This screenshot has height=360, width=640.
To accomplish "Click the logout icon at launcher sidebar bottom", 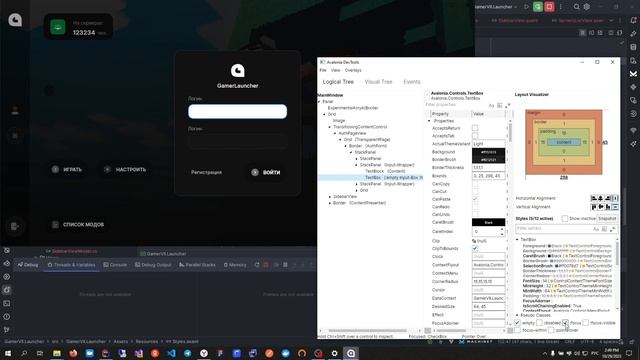I will 15,226.
